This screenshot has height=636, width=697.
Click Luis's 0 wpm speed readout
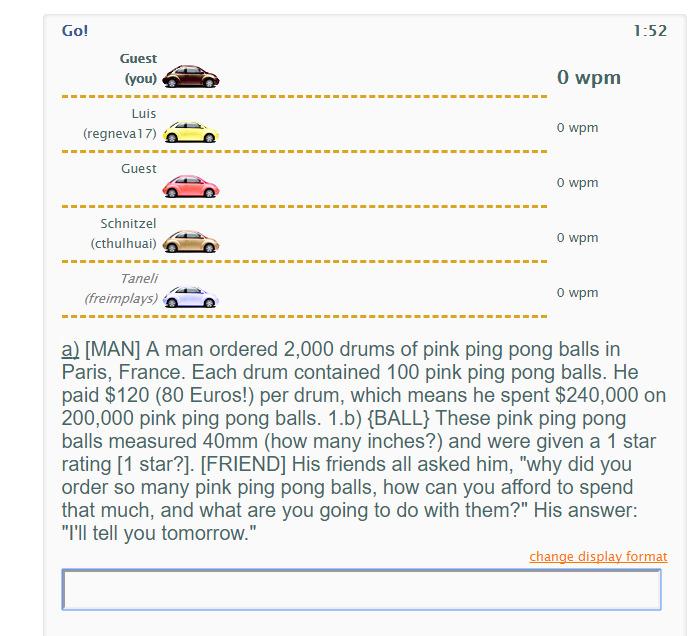point(577,128)
